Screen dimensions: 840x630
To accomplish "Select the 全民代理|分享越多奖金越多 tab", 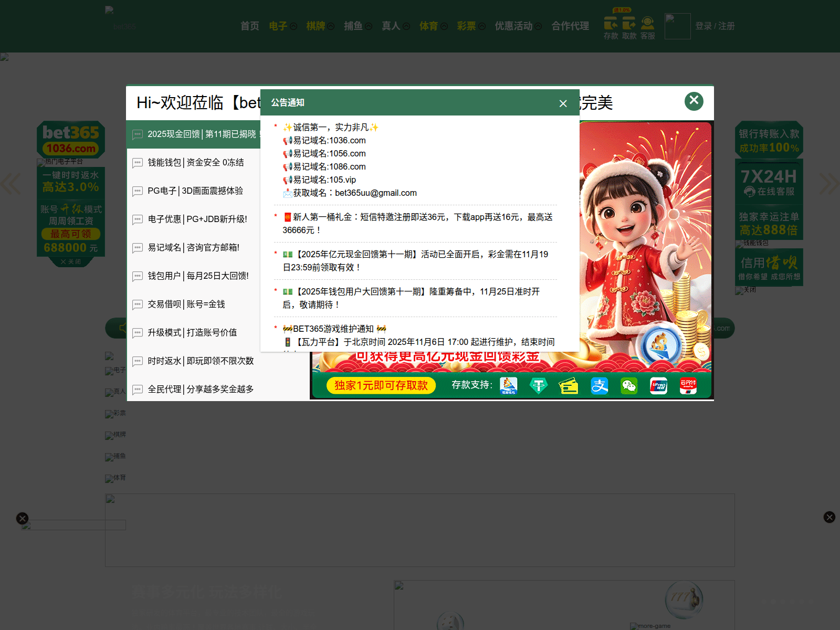I will click(218, 390).
